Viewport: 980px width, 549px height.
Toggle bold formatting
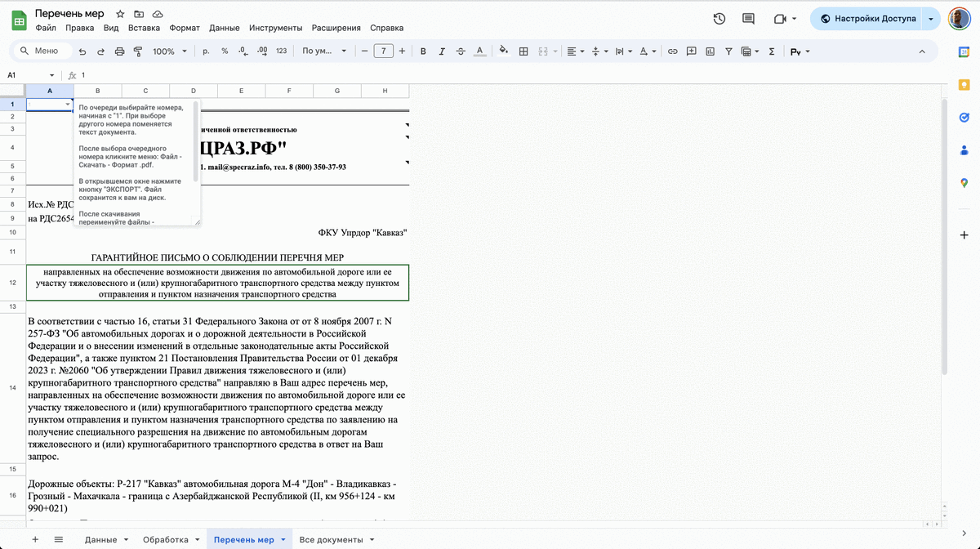[x=423, y=51]
